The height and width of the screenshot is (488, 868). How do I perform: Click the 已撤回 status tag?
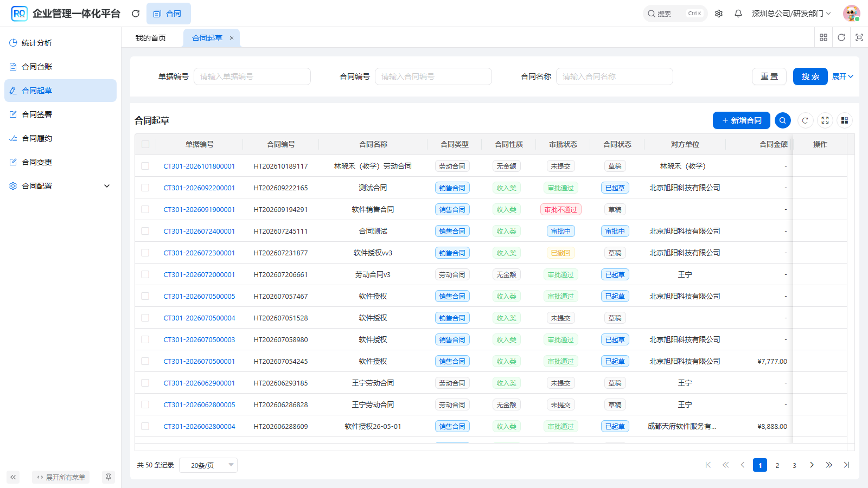561,253
